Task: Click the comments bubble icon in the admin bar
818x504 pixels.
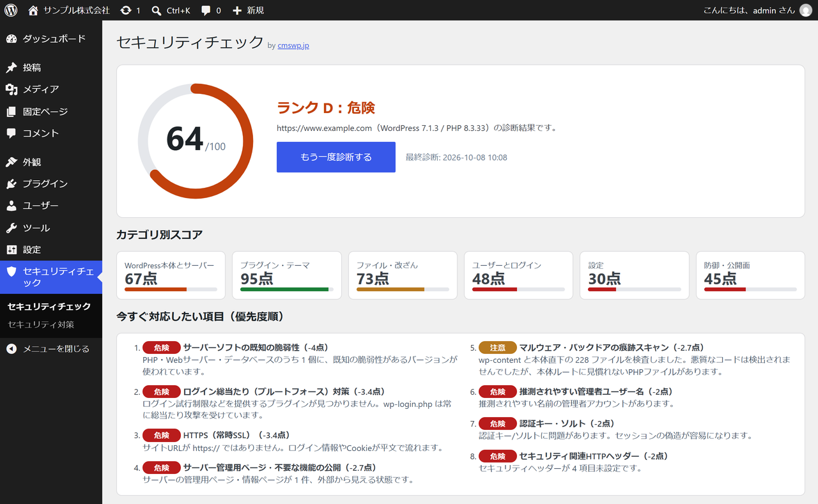Action: coord(206,10)
